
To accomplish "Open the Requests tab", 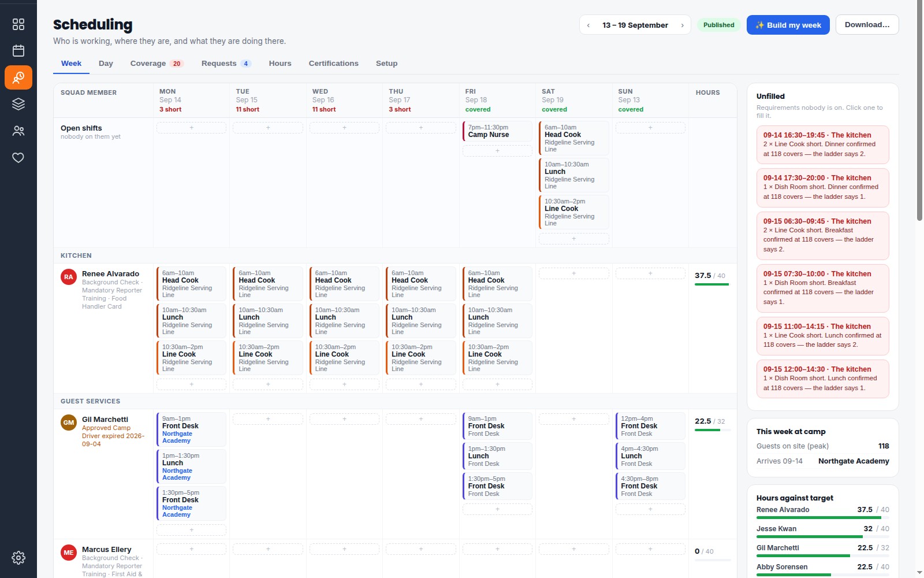I will (226, 64).
